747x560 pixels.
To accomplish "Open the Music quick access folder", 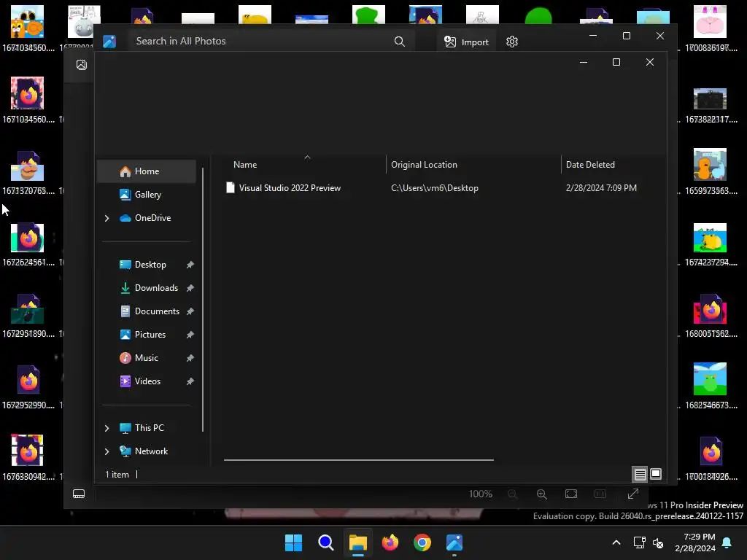I will [x=146, y=358].
